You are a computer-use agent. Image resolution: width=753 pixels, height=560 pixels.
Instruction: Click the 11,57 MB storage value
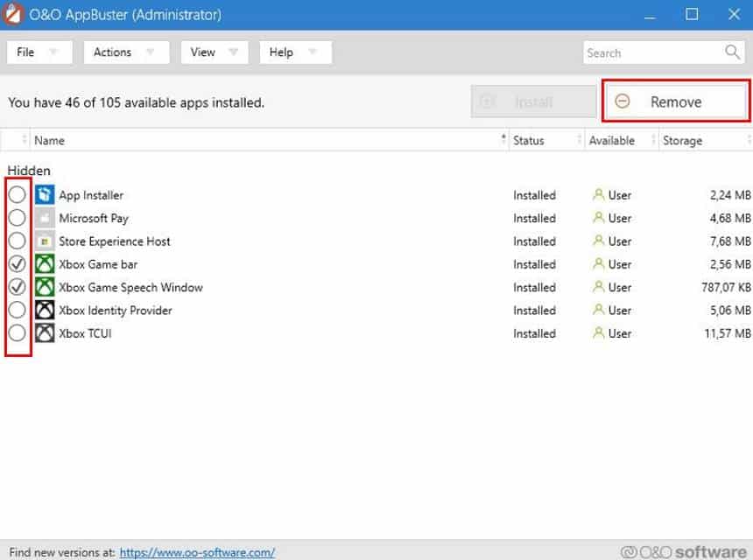pos(727,333)
